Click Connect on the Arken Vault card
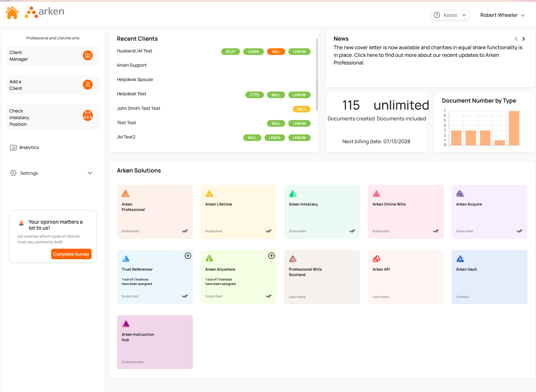The height and width of the screenshot is (392, 536). [x=463, y=297]
